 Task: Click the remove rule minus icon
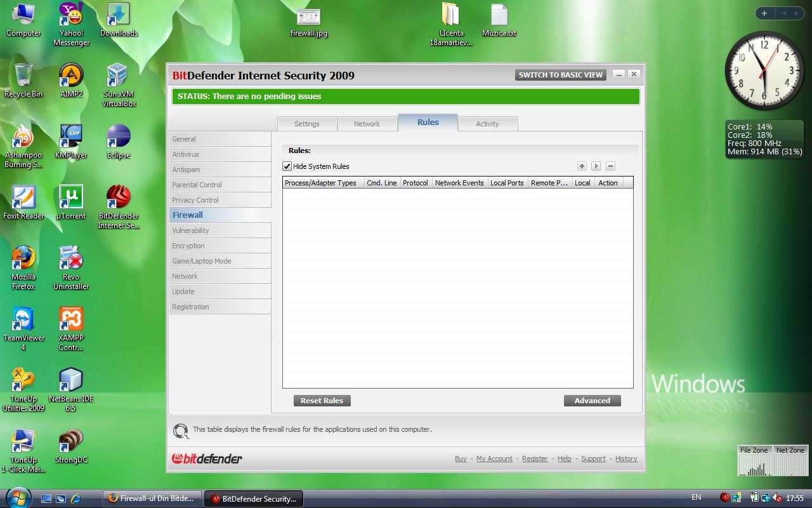610,166
